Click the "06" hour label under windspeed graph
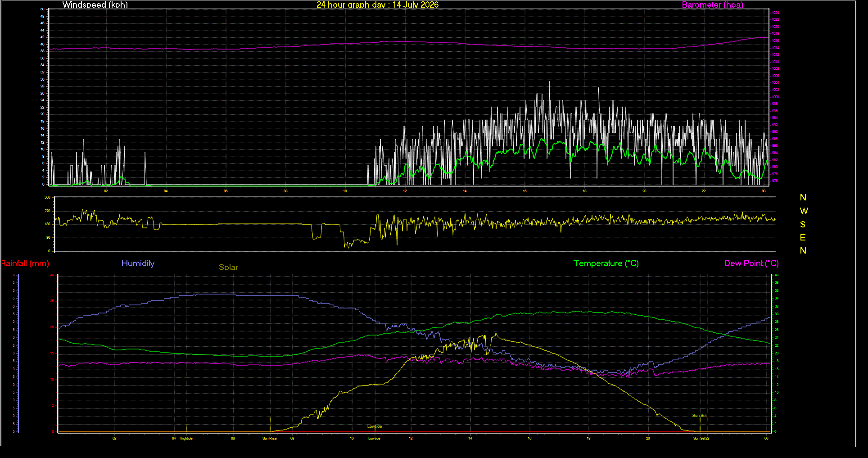 click(226, 191)
